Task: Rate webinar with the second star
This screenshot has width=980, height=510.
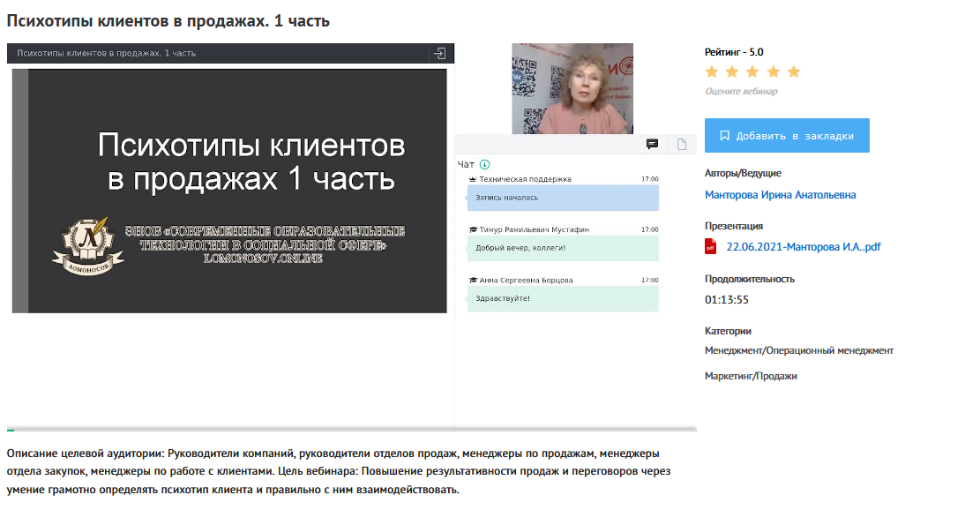Action: pyautogui.click(x=732, y=71)
